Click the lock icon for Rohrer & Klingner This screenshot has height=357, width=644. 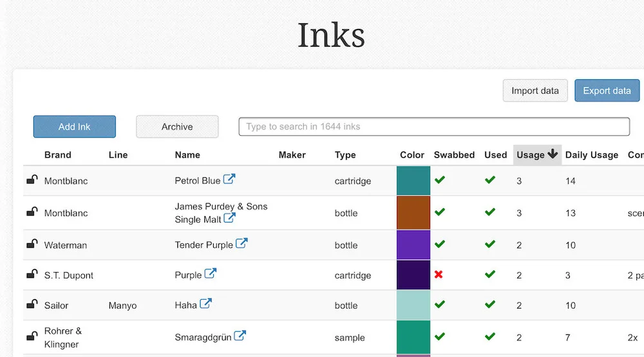32,336
